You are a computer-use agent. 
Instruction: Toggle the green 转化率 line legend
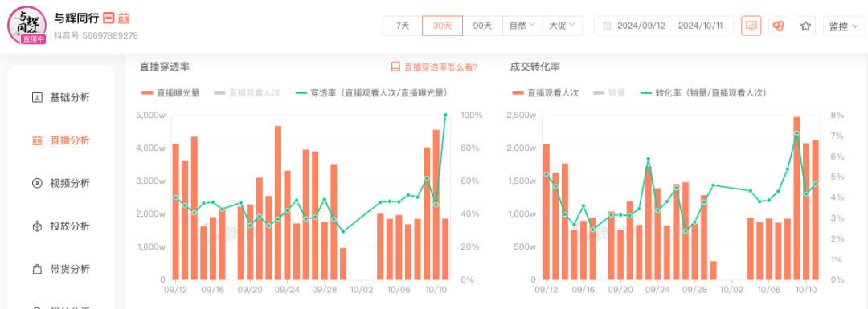(x=702, y=93)
